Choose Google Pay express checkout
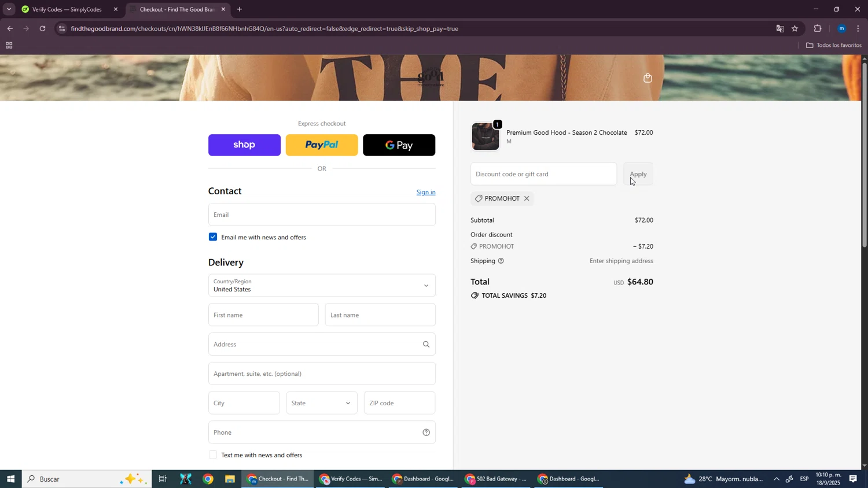 [x=399, y=145]
